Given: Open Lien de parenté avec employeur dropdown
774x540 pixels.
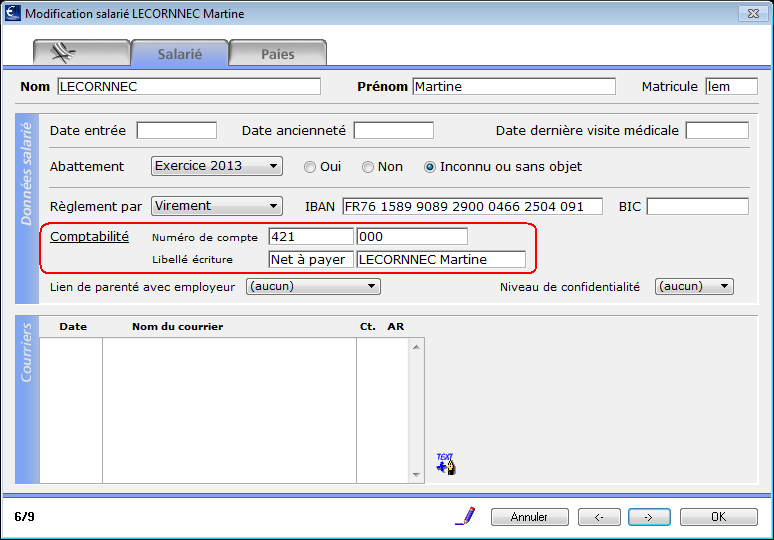Looking at the screenshot, I should point(313,286).
